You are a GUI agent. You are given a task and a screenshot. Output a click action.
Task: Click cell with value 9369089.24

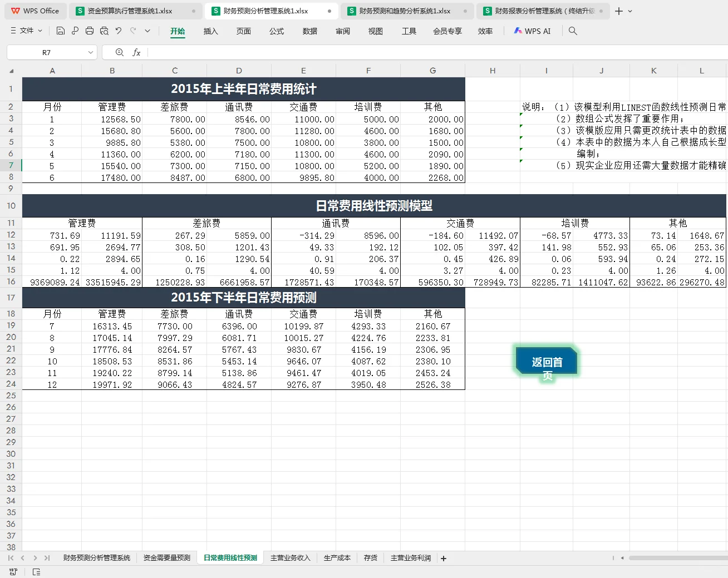coord(52,282)
